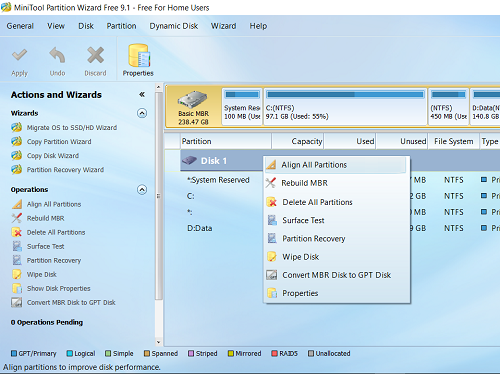Choose Partition Recovery from context menu
Screen dimensions: 500x374
tap(337, 239)
